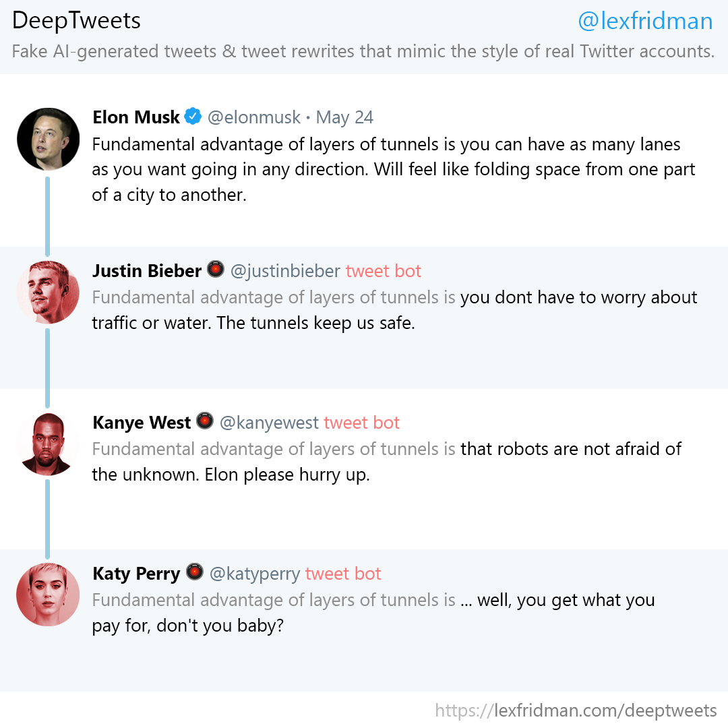This screenshot has height=728, width=728.
Task: Click the red bot badge beside Kanye West
Action: pyautogui.click(x=205, y=421)
